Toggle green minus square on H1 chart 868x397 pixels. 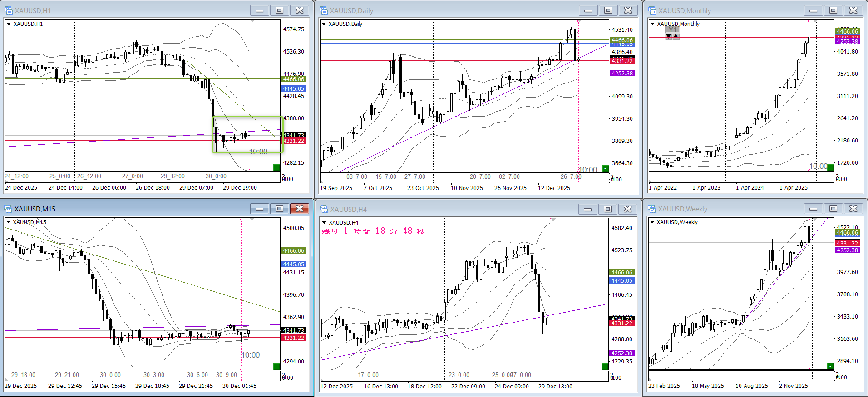click(x=276, y=168)
